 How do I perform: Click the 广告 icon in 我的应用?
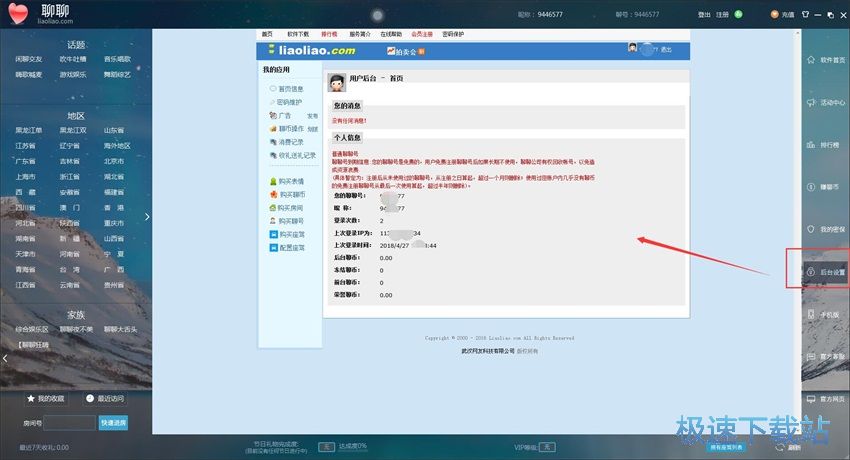273,115
